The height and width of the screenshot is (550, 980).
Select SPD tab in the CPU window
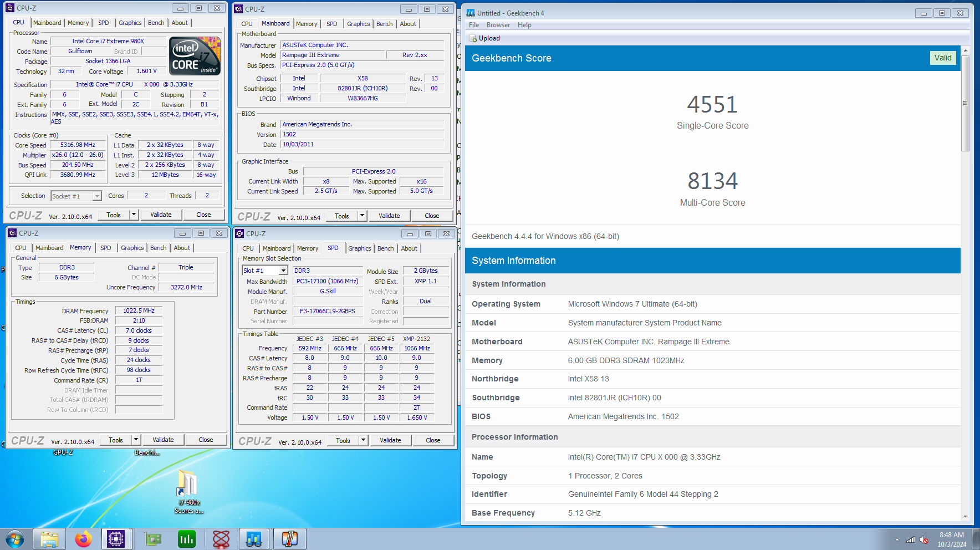coord(104,23)
